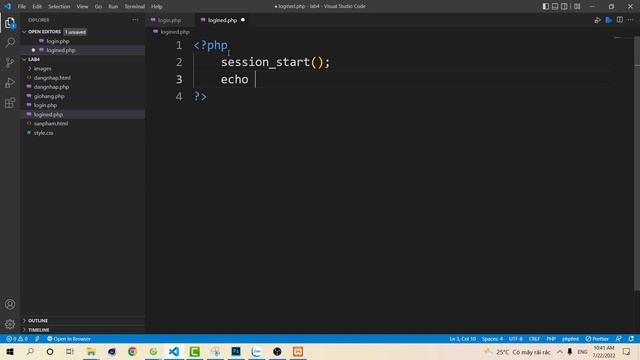Open XAMPP from the taskbar
The image size is (640, 360).
tap(298, 351)
